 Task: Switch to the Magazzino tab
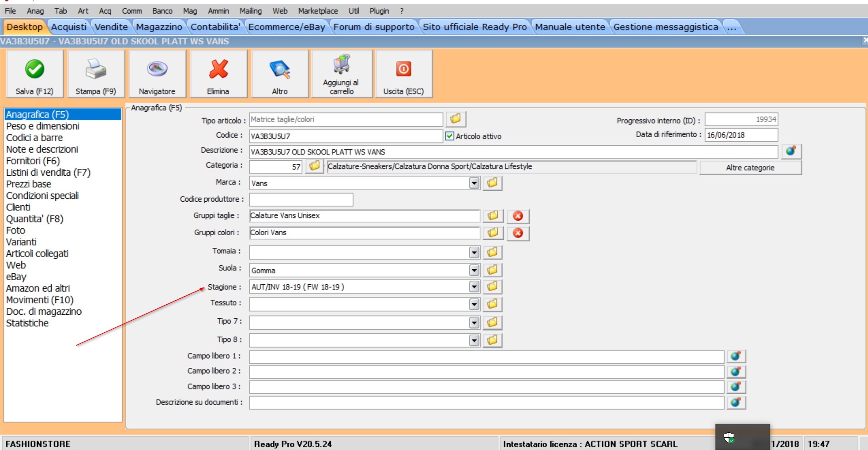pos(159,27)
